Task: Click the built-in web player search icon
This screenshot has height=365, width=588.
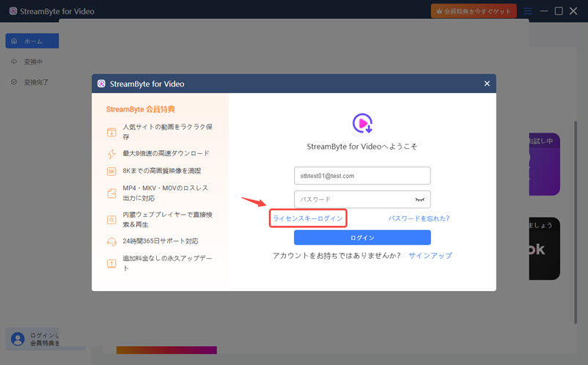Action: [x=111, y=220]
